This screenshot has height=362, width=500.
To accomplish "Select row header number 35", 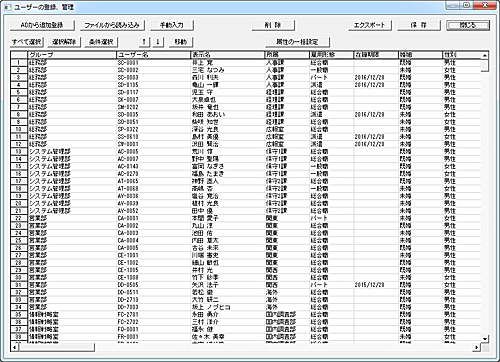I will click(19, 314).
